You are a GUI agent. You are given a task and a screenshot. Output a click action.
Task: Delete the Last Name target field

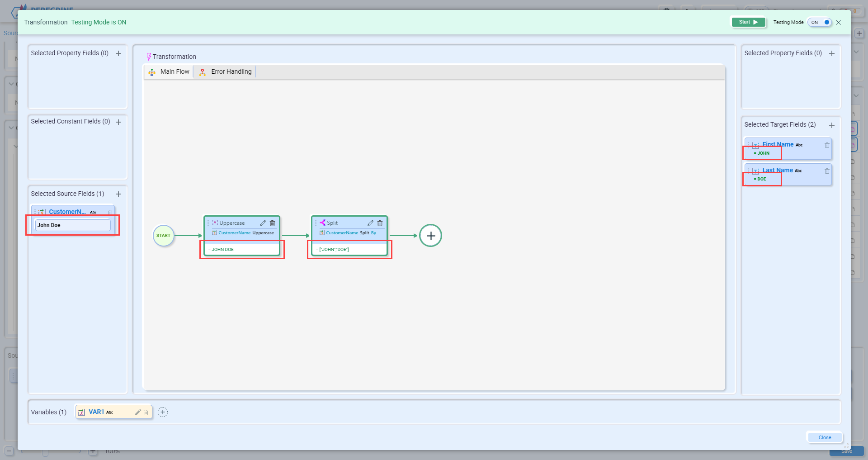827,171
